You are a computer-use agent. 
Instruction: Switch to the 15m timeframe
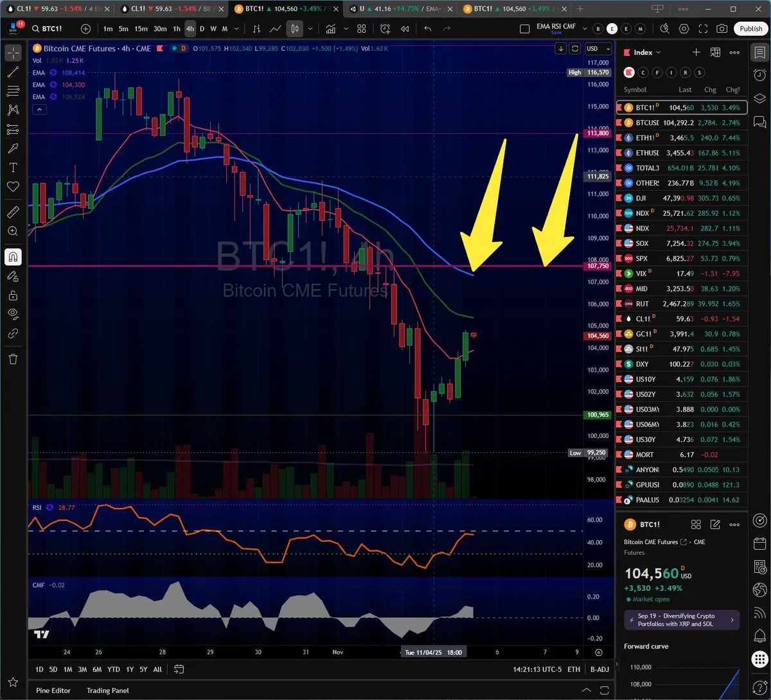tap(141, 29)
